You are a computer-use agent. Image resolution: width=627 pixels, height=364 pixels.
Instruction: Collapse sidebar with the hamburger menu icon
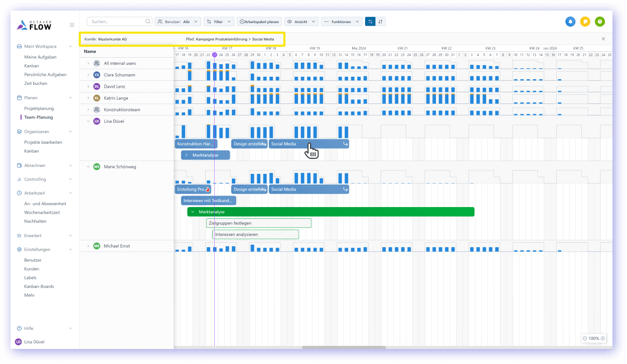(x=72, y=25)
